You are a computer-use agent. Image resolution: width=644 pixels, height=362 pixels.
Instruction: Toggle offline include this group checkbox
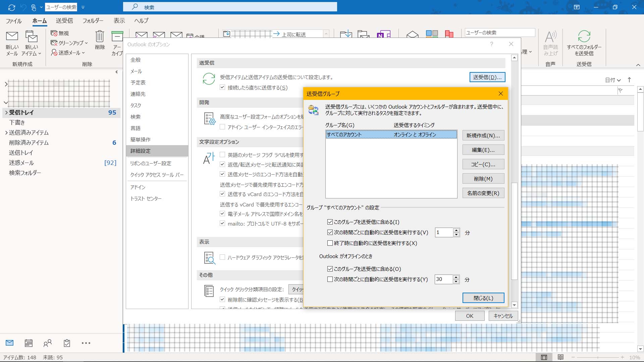330,269
